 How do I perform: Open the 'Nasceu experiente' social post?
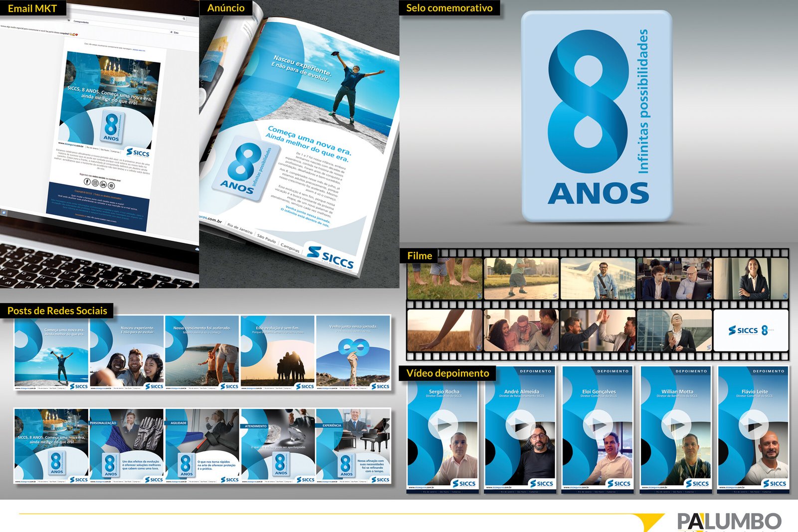point(127,353)
